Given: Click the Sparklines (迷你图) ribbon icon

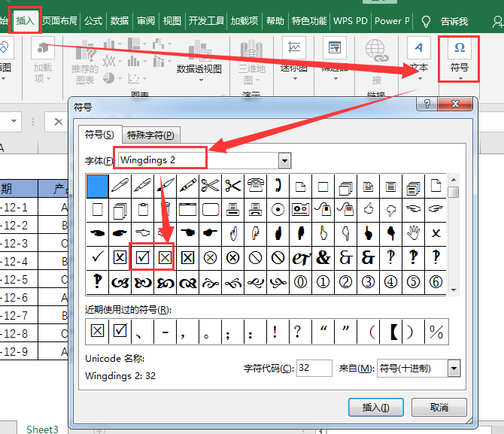Looking at the screenshot, I should point(293,47).
